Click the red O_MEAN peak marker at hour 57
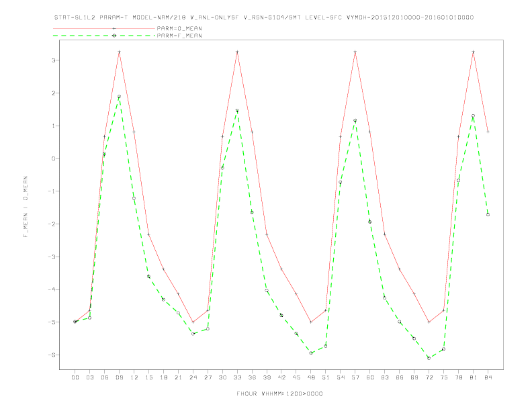 (355, 52)
